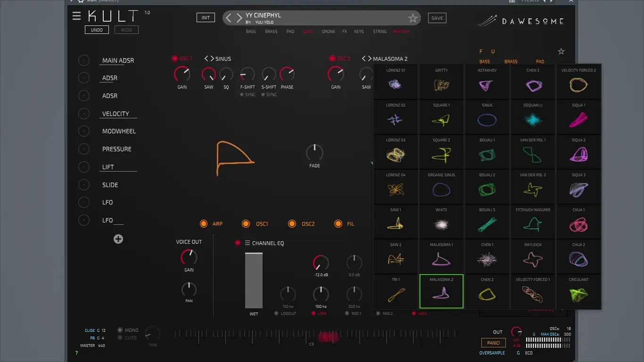Pick the Siqua 1 waveform icon
Viewport: 644px width, 362px height.
(578, 120)
